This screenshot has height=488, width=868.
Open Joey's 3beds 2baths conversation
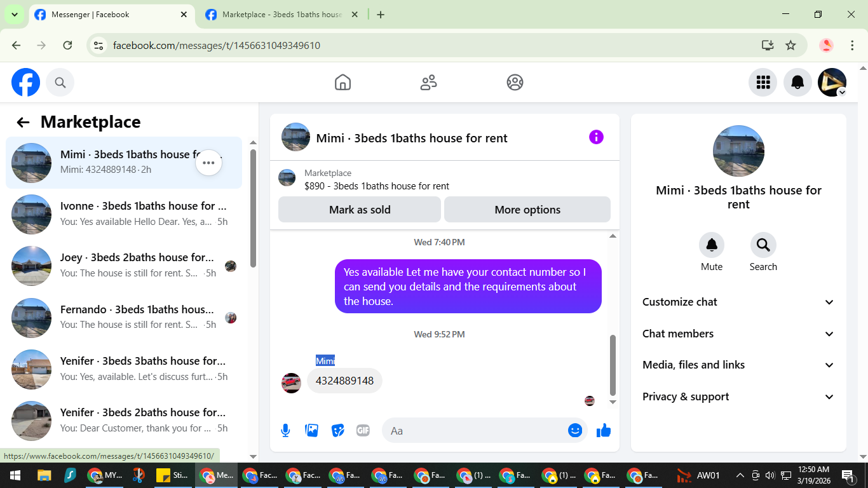click(124, 266)
